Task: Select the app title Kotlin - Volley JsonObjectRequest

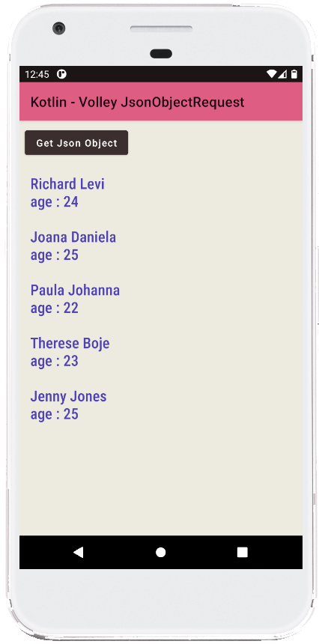Action: [x=138, y=102]
